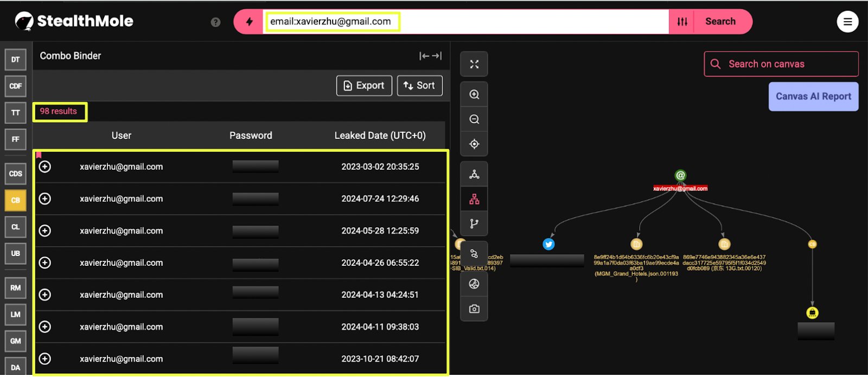The width and height of the screenshot is (868, 377).
Task: Open the search filter options slider icon
Action: coord(682,22)
